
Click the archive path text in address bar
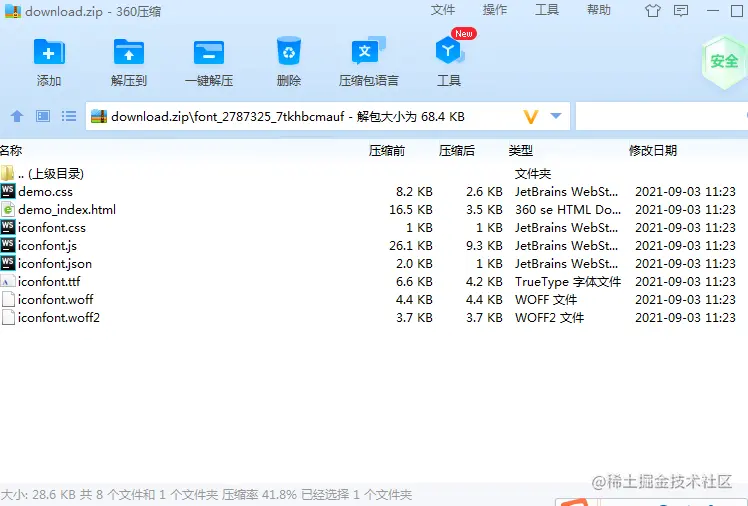[288, 117]
